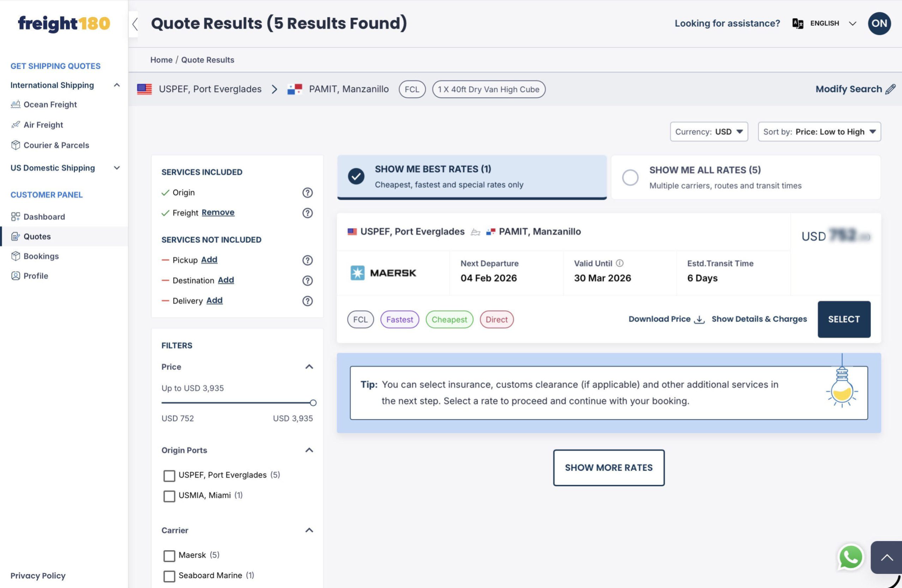Viewport: 902px width, 588px height.
Task: Open the English language dropdown
Action: (x=834, y=24)
